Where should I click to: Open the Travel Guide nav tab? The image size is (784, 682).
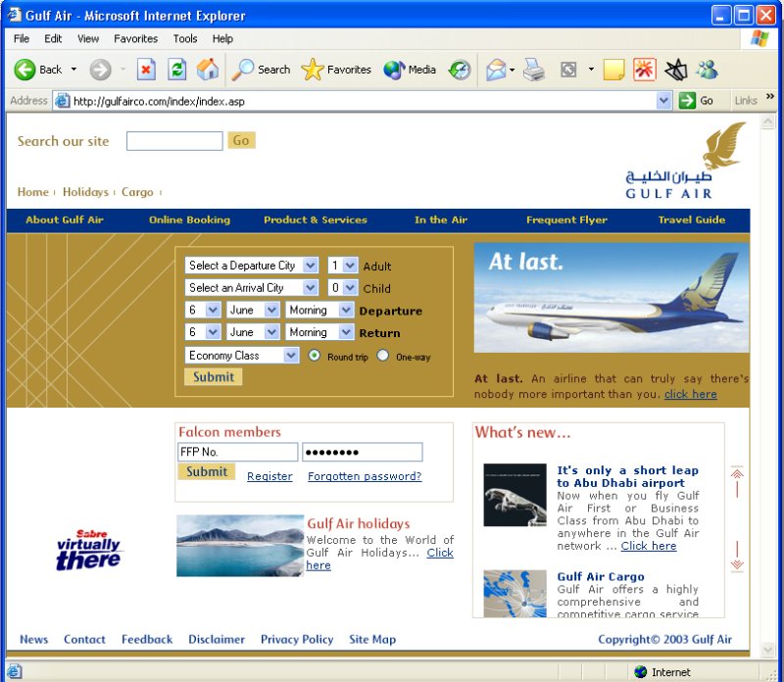click(692, 219)
